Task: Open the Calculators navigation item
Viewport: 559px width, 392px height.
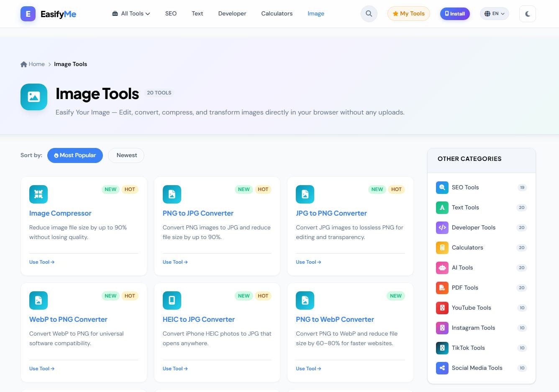Action: coord(277,14)
